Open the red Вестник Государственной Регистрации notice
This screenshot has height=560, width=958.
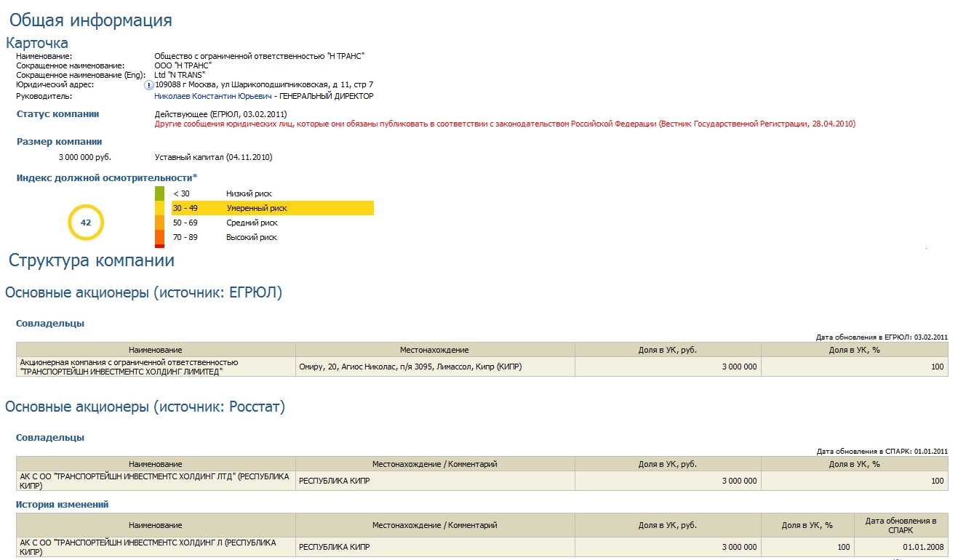coord(505,124)
